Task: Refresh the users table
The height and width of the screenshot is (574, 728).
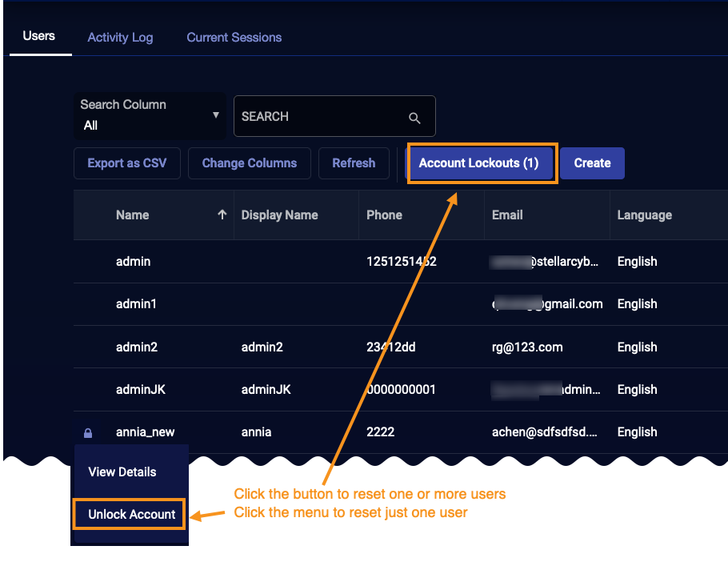Action: click(x=354, y=163)
